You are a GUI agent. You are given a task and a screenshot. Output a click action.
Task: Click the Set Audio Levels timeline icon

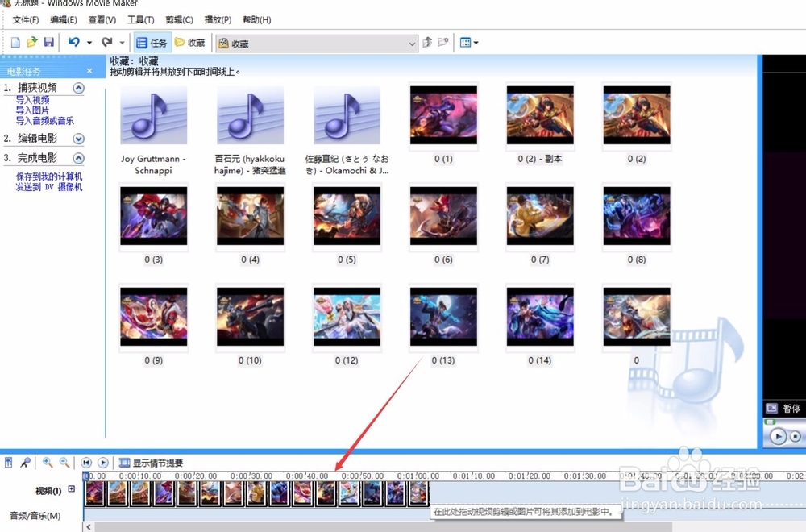click(x=9, y=463)
